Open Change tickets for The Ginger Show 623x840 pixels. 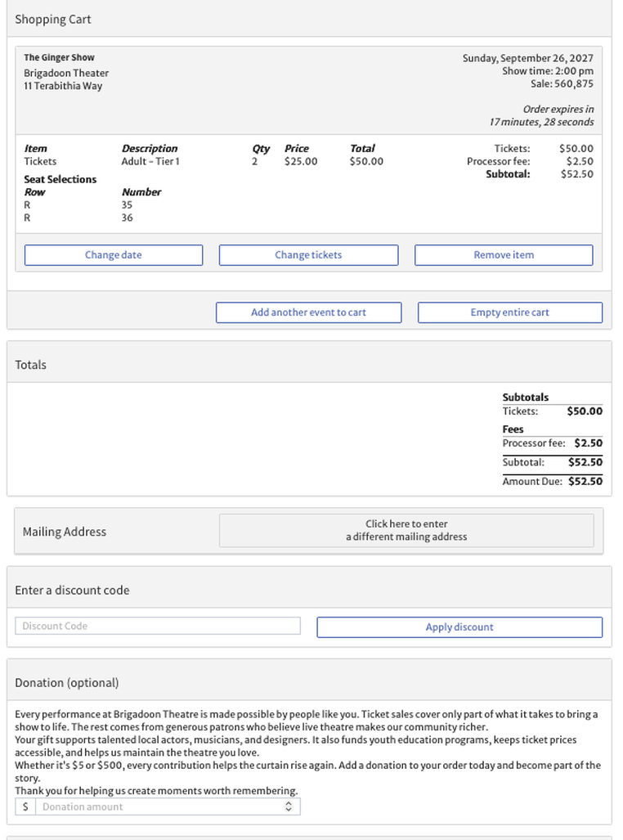(308, 255)
